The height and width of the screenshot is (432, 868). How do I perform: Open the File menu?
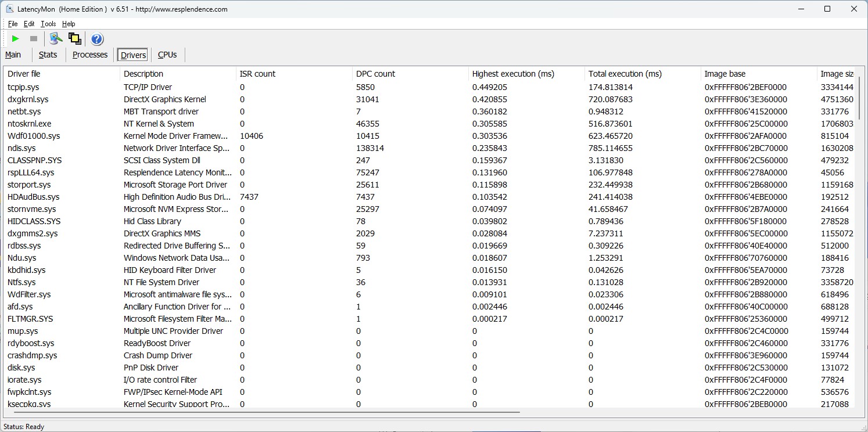[x=13, y=24]
